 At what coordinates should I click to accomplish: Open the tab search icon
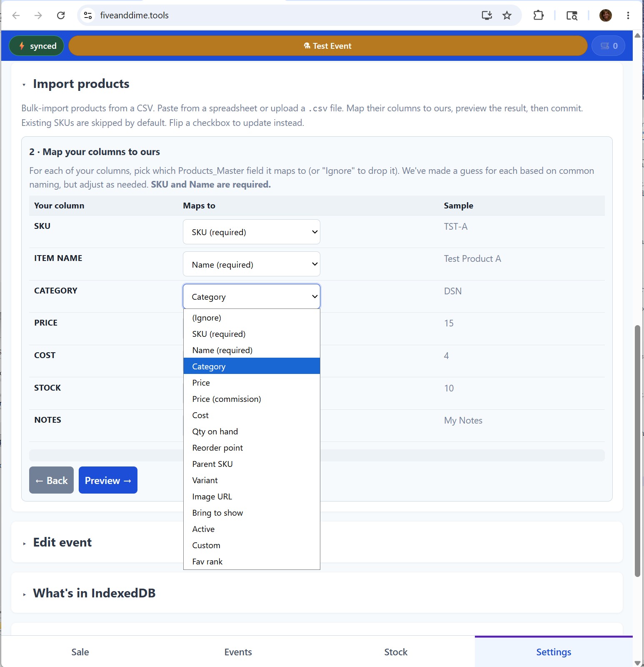point(572,15)
